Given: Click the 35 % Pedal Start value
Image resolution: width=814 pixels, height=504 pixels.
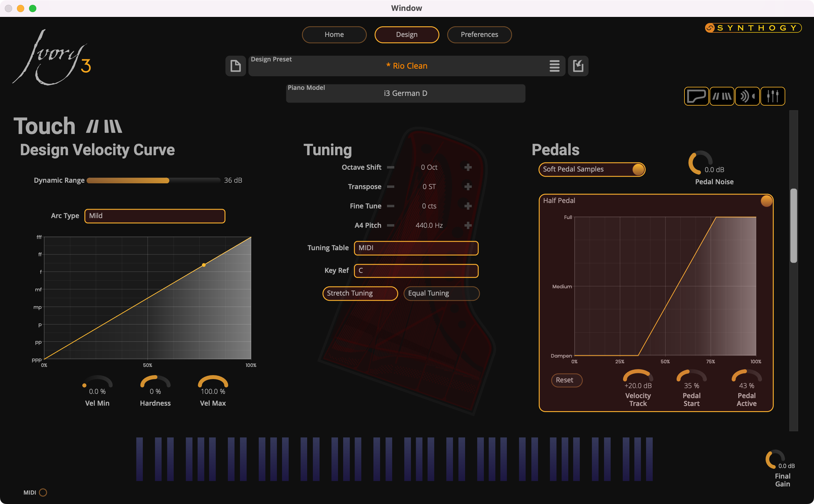Looking at the screenshot, I should tap(692, 386).
